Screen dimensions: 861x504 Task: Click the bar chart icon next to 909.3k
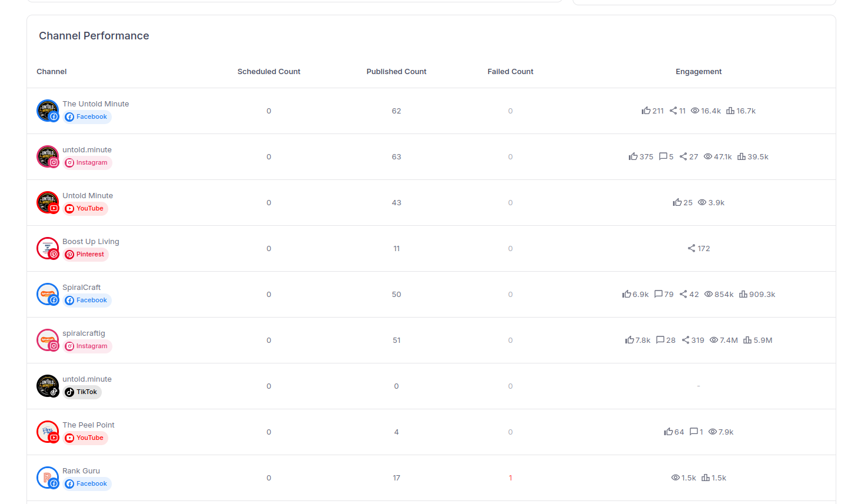[743, 294]
